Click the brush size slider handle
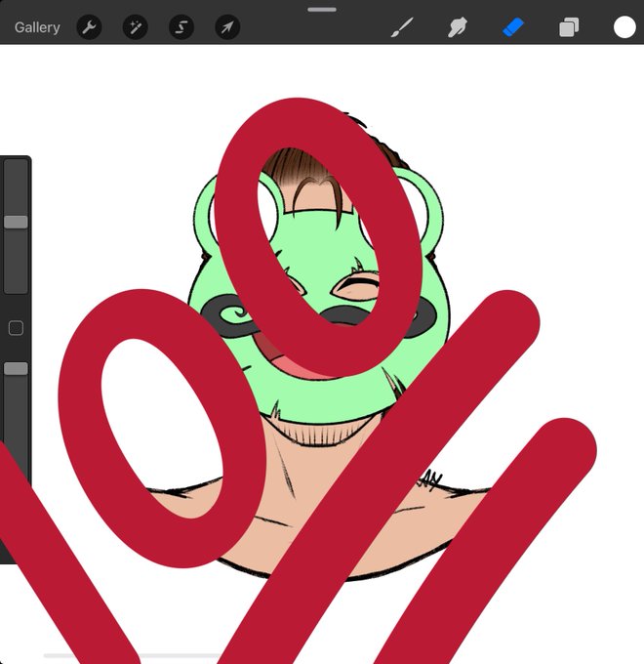 coord(16,222)
